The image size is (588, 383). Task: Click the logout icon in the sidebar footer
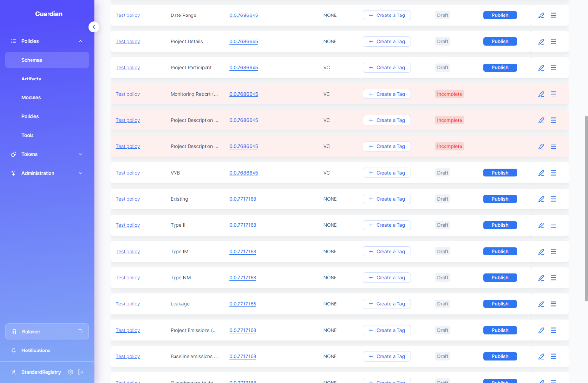tap(81, 372)
